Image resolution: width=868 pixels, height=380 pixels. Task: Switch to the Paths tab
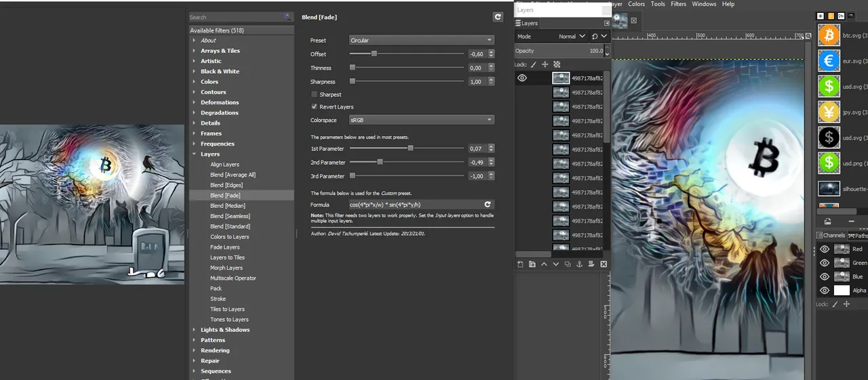coord(858,235)
